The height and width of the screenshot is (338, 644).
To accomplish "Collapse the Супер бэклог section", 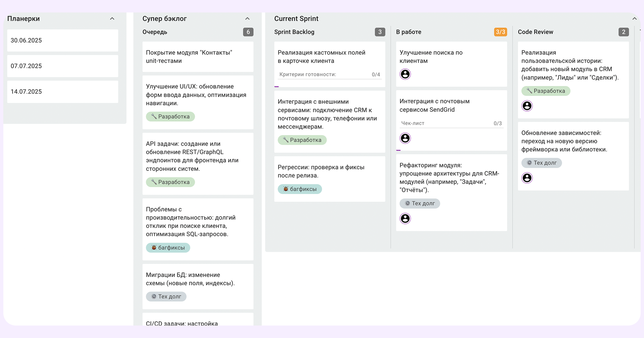I will (247, 19).
